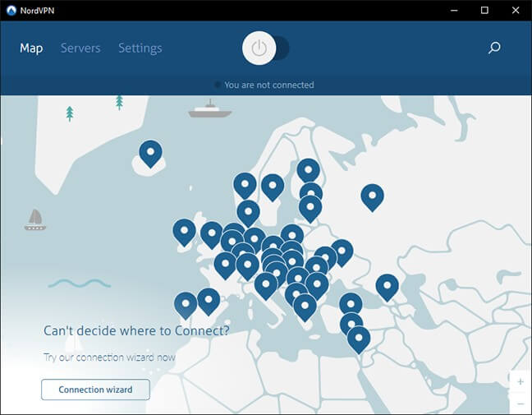Click 'Can't decide where to Connect?' heading
The width and height of the screenshot is (532, 415).
click(x=136, y=330)
